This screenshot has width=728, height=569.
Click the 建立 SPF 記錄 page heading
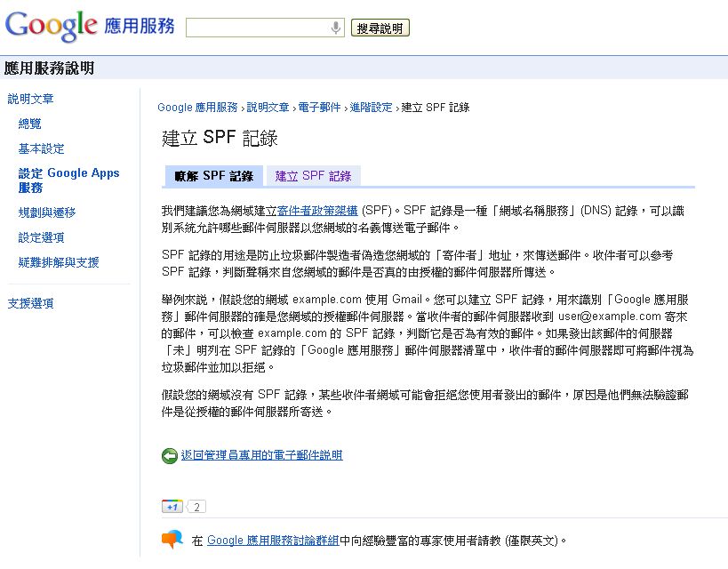coord(220,138)
